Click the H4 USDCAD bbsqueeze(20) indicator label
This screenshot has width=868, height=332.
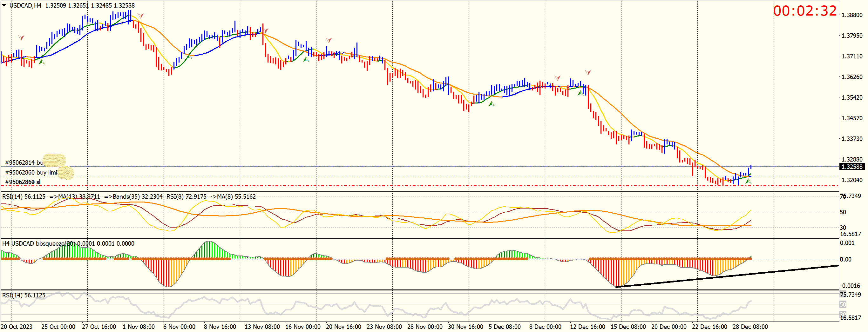[68, 243]
